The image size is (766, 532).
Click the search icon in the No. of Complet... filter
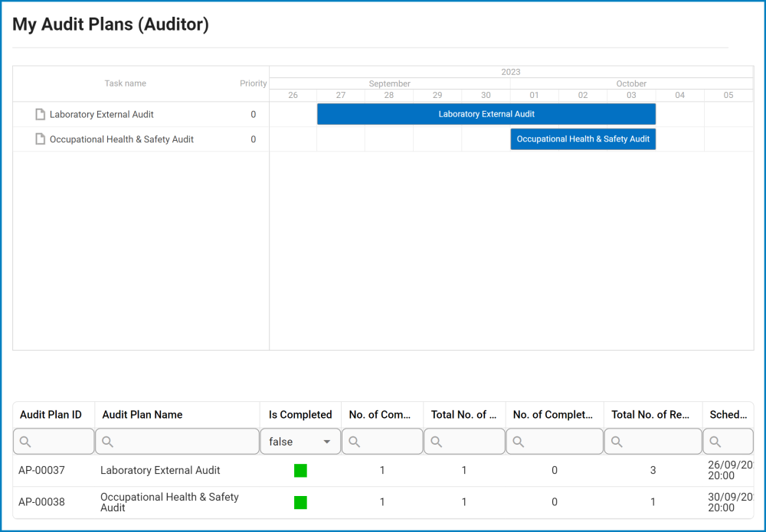[521, 441]
